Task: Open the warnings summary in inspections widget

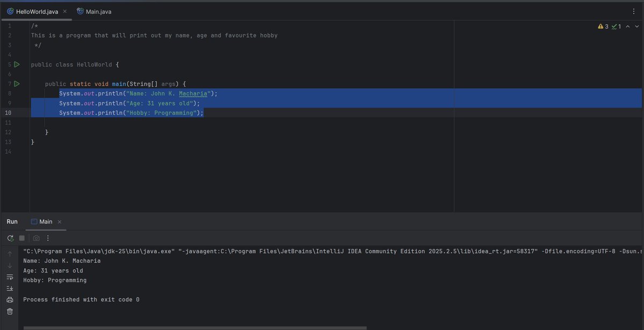Action: [x=603, y=26]
